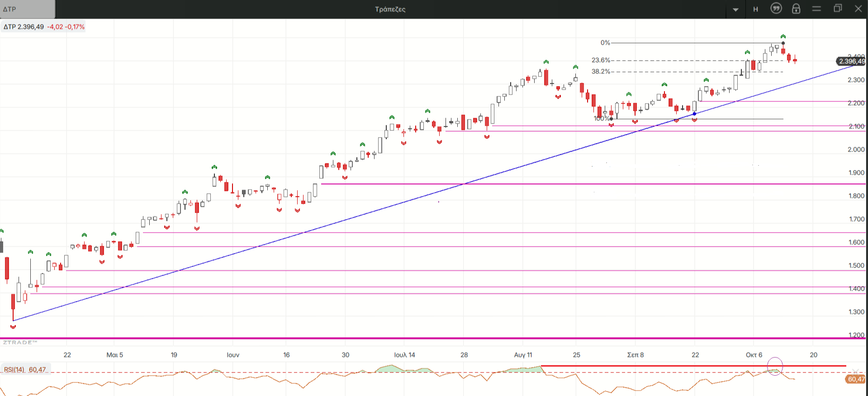
Task: Click the Fibonacci 38.2% level label
Action: coord(601,72)
